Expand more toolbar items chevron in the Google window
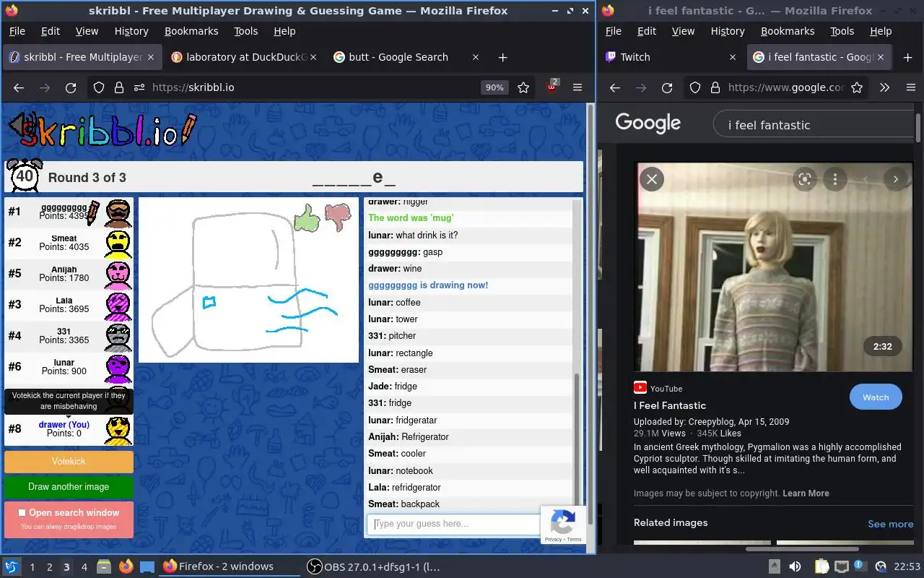 tap(884, 87)
